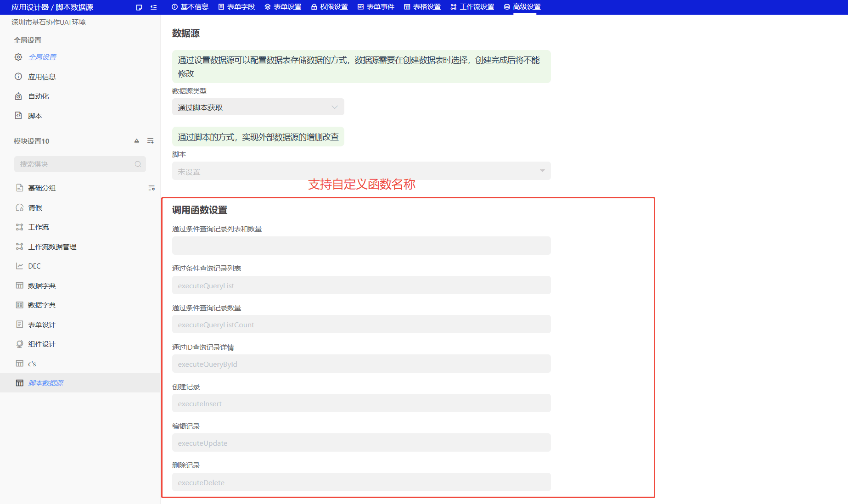This screenshot has height=504, width=848.
Task: Open the 工作流设置 tab
Action: tap(472, 7)
